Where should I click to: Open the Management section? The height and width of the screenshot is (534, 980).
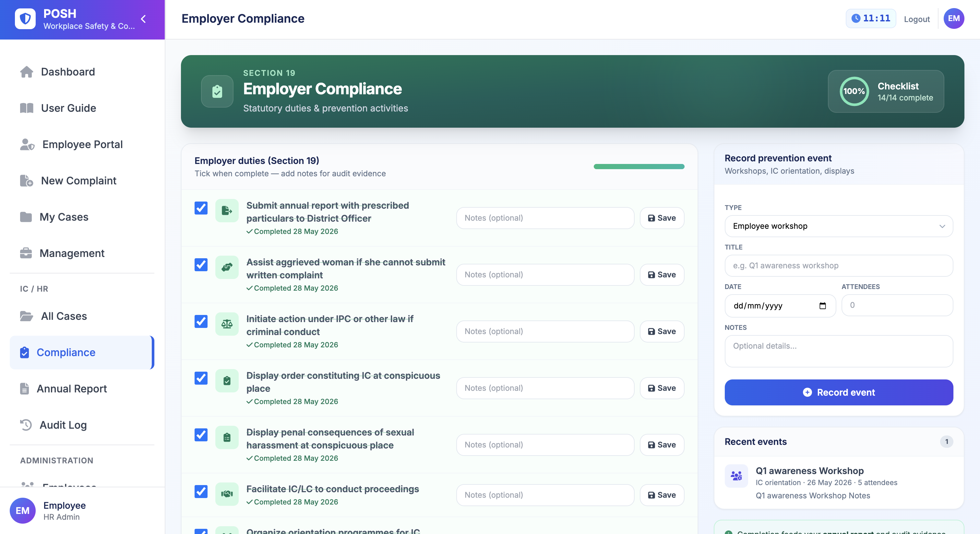(x=82, y=253)
